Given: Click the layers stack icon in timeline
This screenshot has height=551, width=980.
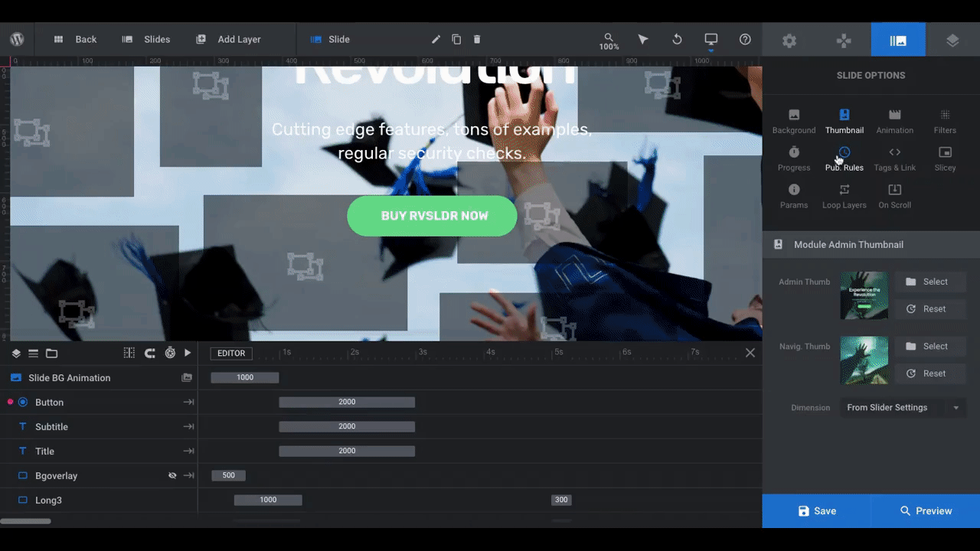Looking at the screenshot, I should coord(16,353).
